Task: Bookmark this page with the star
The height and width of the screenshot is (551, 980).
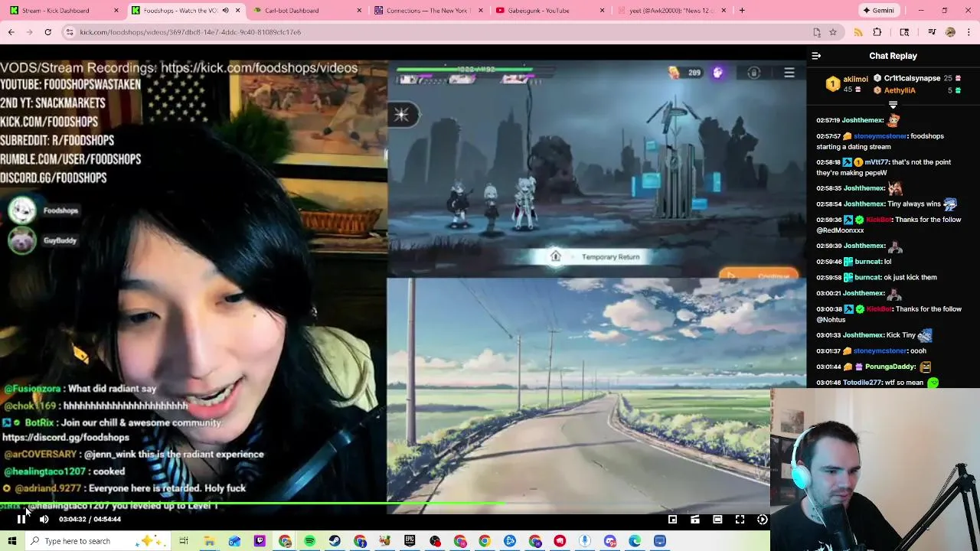Action: pos(833,32)
